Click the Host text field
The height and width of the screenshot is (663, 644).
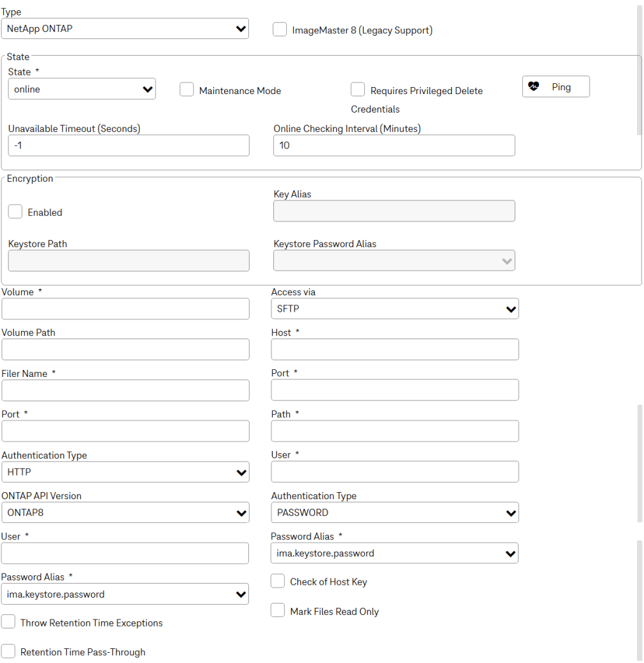tap(394, 349)
